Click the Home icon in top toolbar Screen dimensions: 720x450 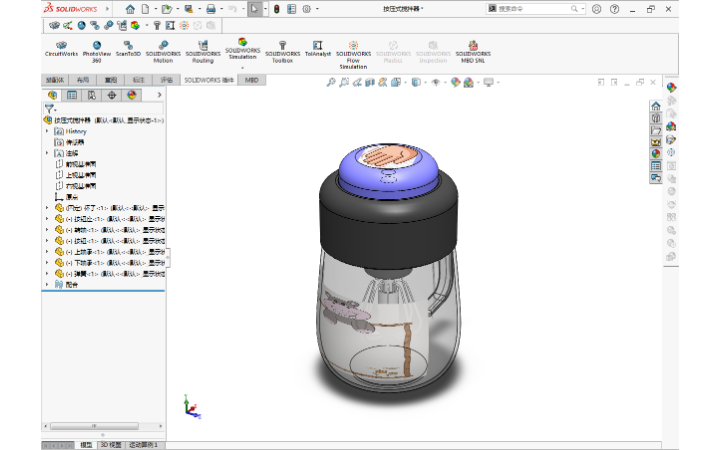point(130,9)
